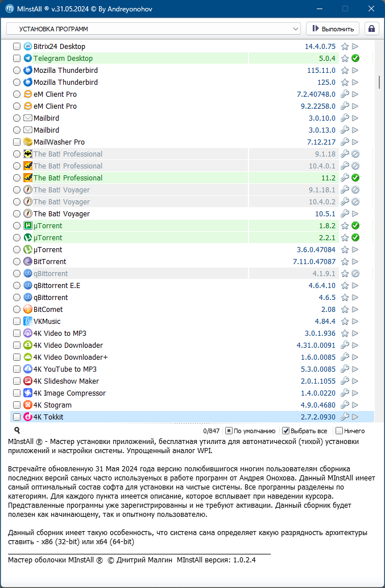Click the green check for µTorrent 2.2.1

point(355,238)
